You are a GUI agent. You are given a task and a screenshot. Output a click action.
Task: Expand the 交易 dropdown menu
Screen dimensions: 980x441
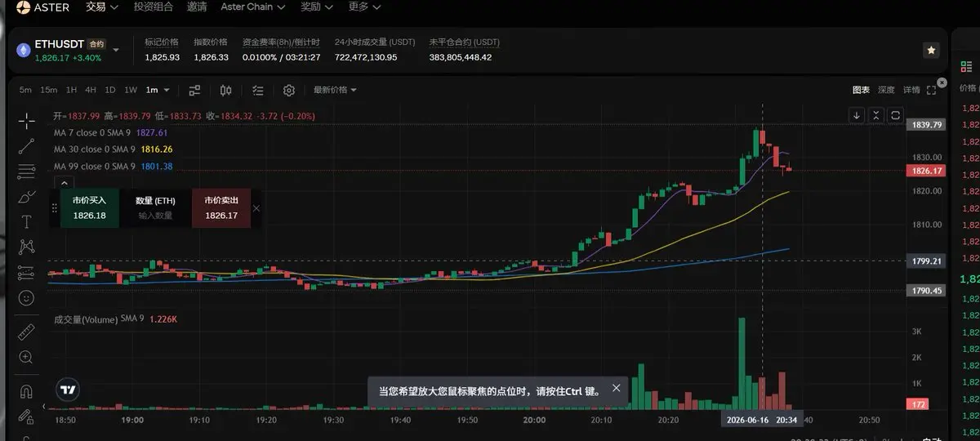[101, 7]
